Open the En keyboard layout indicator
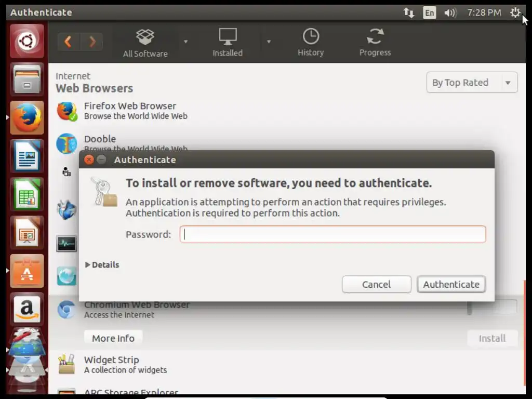 point(429,12)
